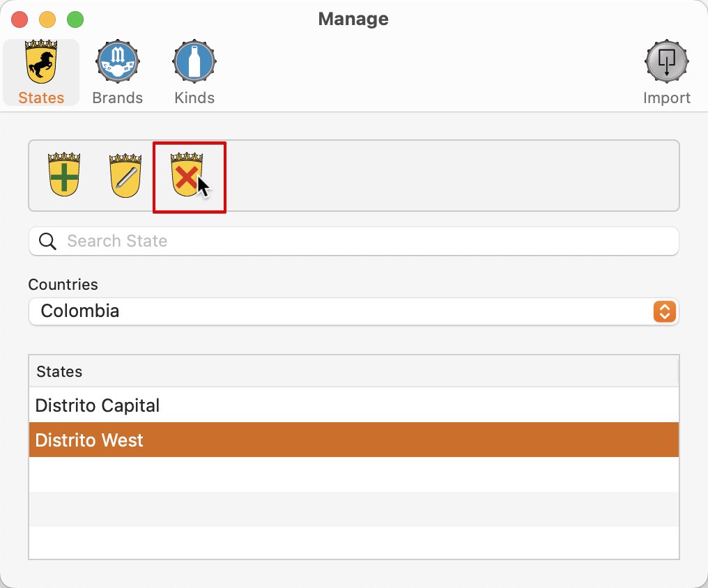Open the Kinds bottle icon tab
Viewport: 708px width, 588px height.
click(194, 61)
